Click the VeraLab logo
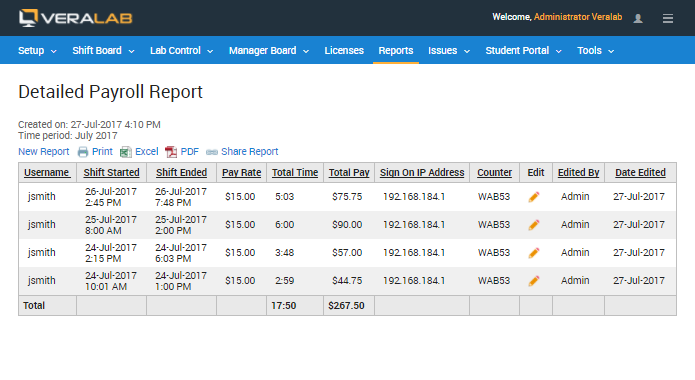 (75, 18)
